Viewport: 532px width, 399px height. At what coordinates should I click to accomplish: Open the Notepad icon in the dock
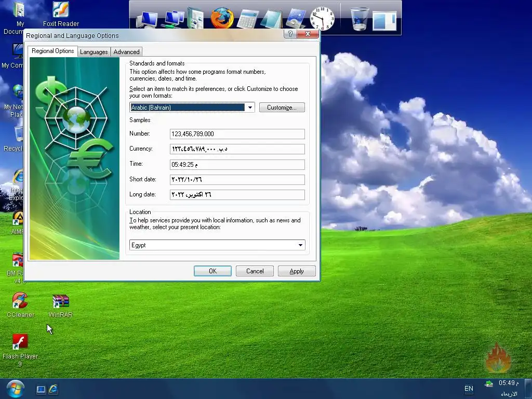pos(271,19)
